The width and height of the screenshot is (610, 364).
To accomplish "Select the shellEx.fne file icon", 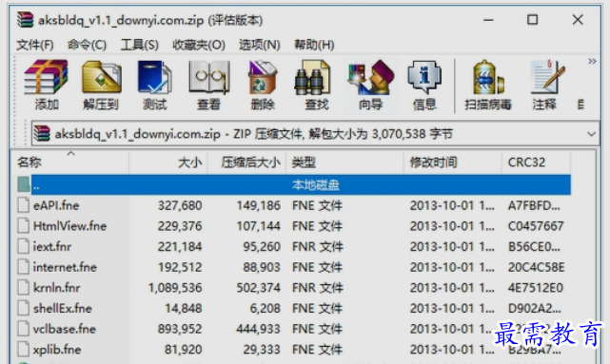I will tap(24, 308).
